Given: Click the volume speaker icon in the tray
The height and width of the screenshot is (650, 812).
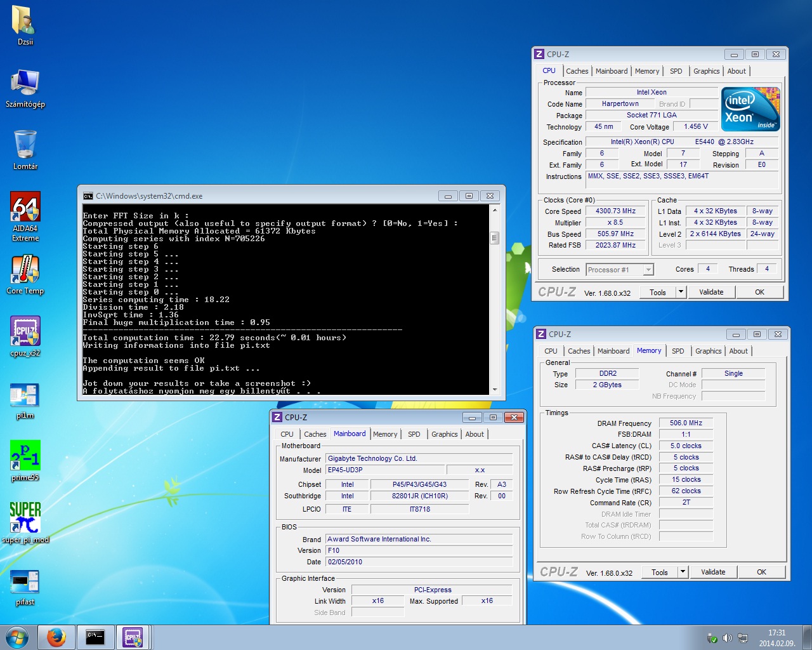Looking at the screenshot, I should pos(728,638).
